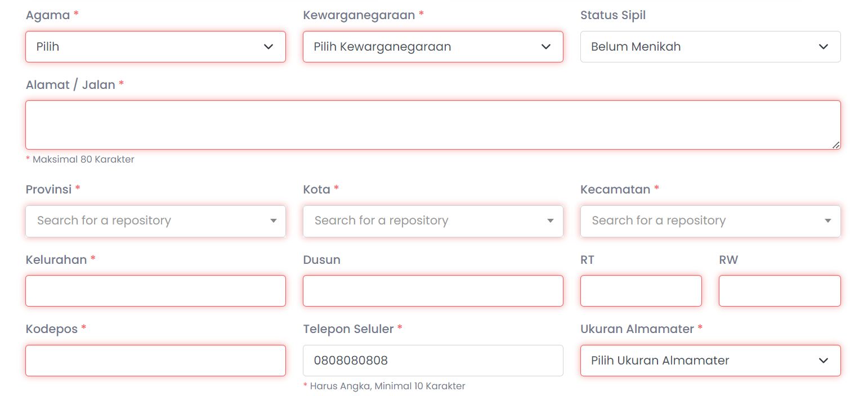Click the RW input field
868x396 pixels.
tap(779, 291)
